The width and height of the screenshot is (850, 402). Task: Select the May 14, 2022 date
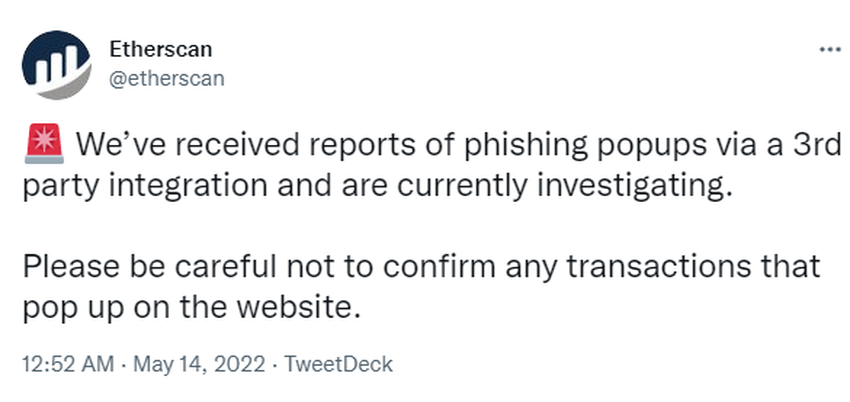click(199, 364)
